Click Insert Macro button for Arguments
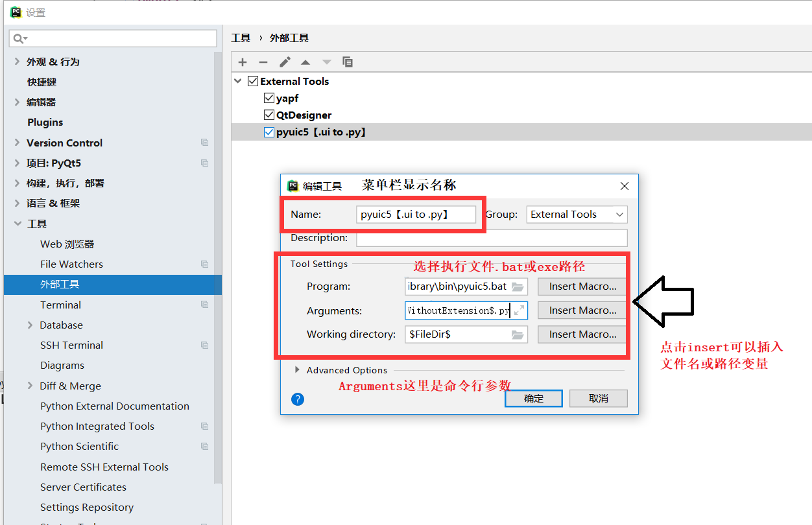The image size is (812, 525). (582, 310)
